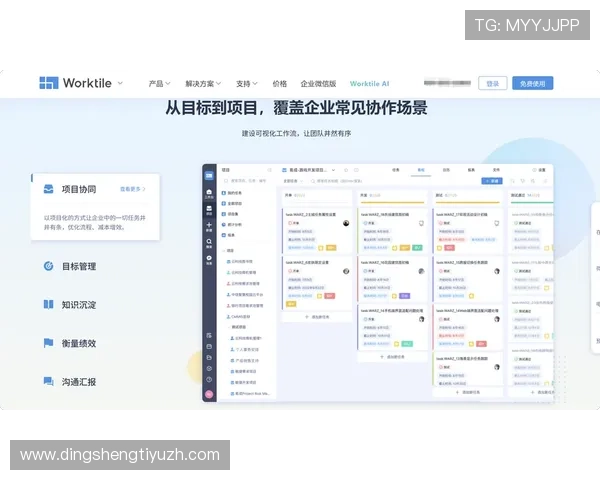Click 添加新任务 under the 开发 column

[393, 357]
